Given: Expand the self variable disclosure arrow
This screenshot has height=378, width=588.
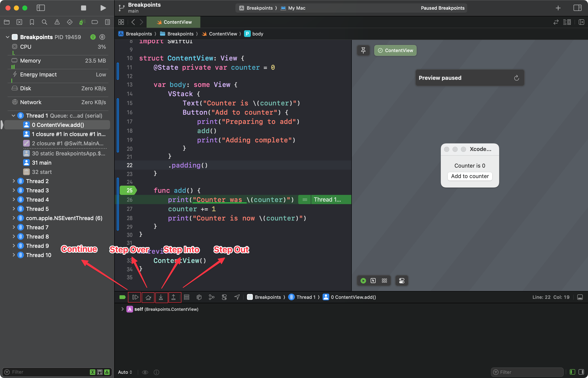Looking at the screenshot, I should 122,309.
